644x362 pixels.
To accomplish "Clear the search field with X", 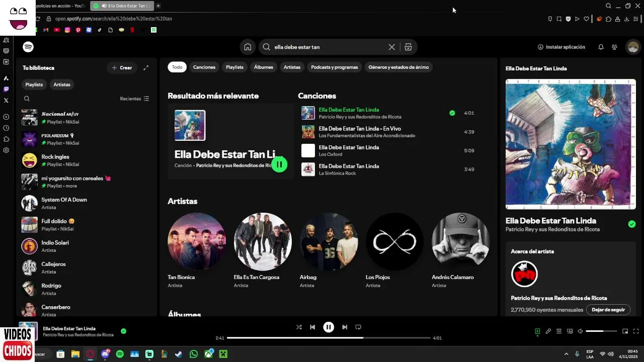I will [391, 47].
